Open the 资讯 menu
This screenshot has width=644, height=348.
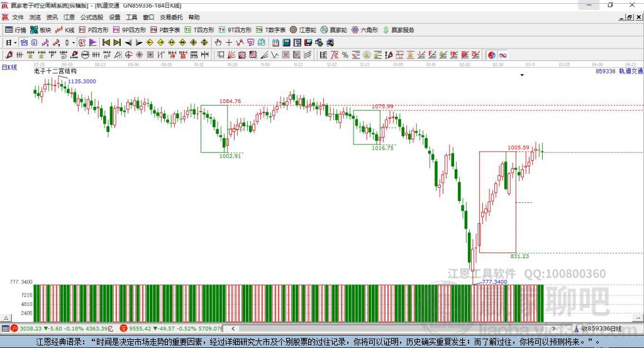52,17
